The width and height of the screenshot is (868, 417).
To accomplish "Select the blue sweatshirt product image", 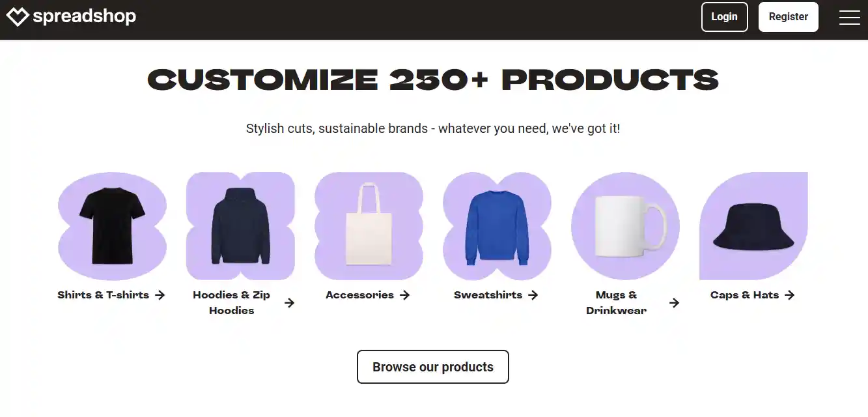I will (497, 226).
